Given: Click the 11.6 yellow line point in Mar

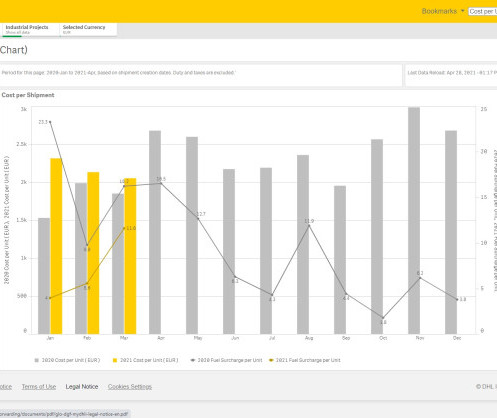Looking at the screenshot, I should (124, 228).
